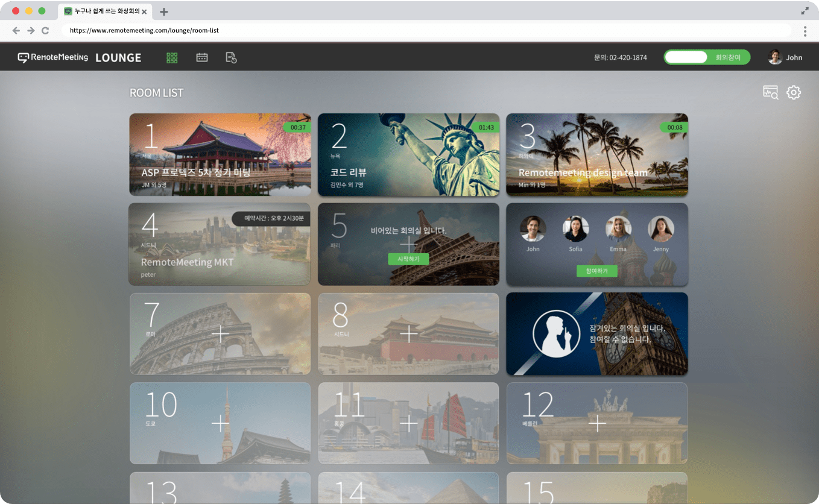This screenshot has width=819, height=504.
Task: Click the plus icon in room 10
Action: pos(220,423)
